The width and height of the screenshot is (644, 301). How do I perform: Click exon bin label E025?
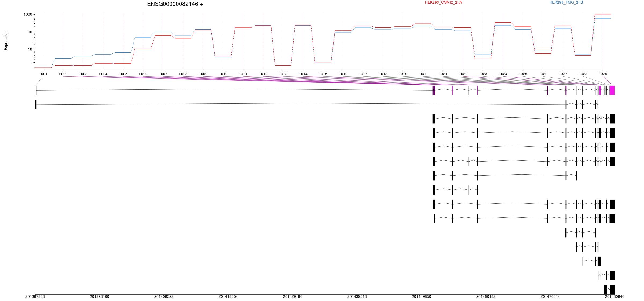click(523, 74)
